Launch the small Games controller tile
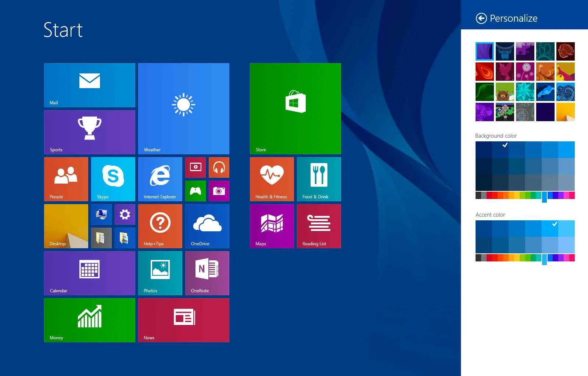 pos(196,191)
